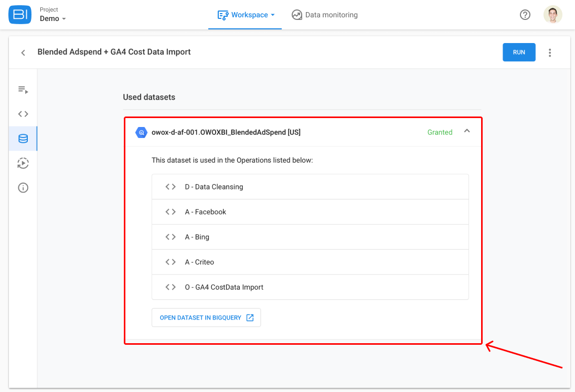Click the external link icon on BigQuery button
575x392 pixels.
click(250, 317)
